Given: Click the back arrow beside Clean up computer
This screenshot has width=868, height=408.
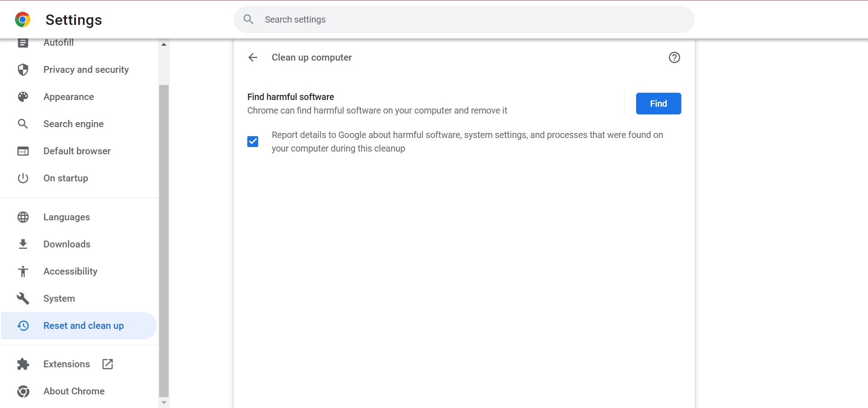Looking at the screenshot, I should click(253, 57).
